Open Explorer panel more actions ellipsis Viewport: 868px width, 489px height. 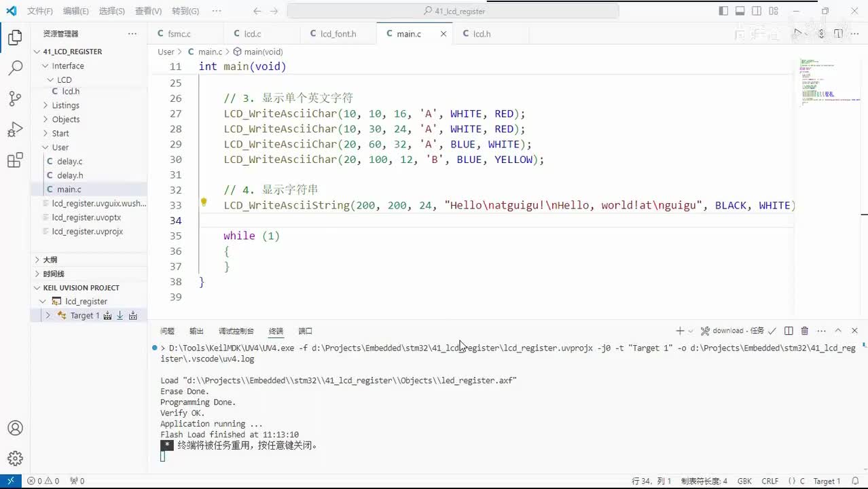[132, 33]
